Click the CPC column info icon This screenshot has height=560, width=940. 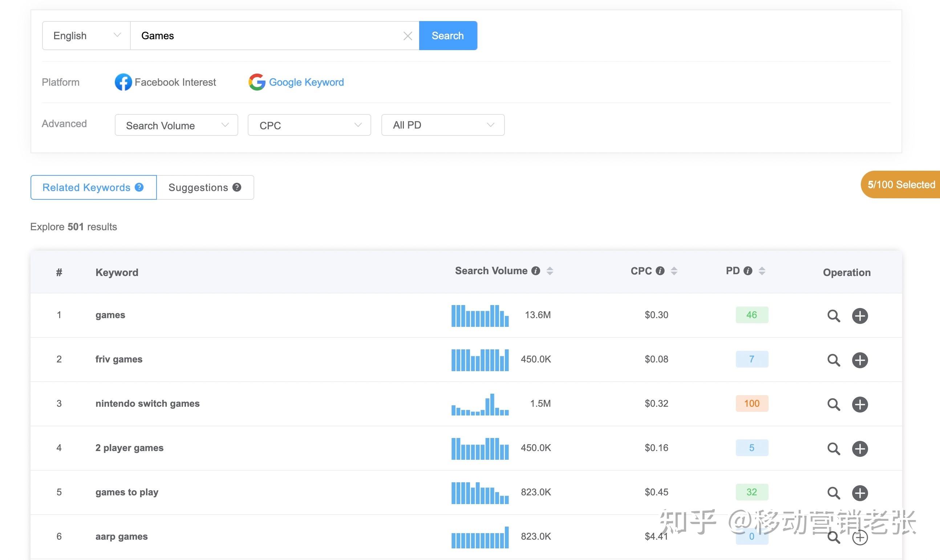(x=660, y=271)
